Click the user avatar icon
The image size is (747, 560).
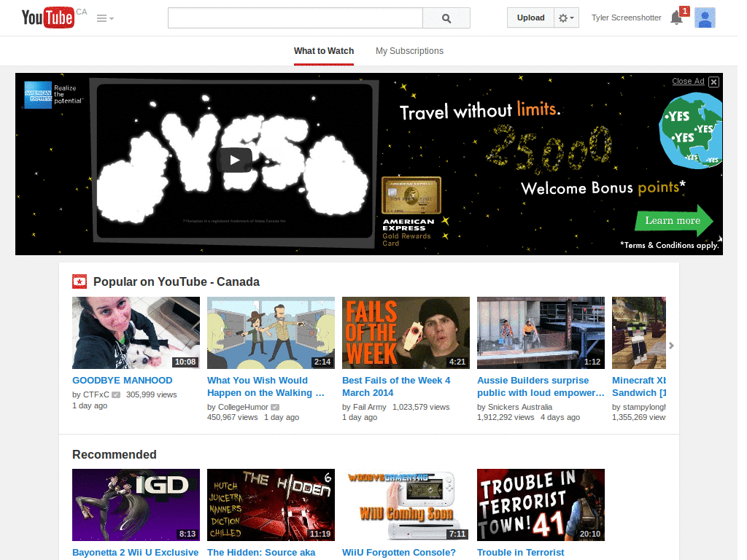point(705,18)
